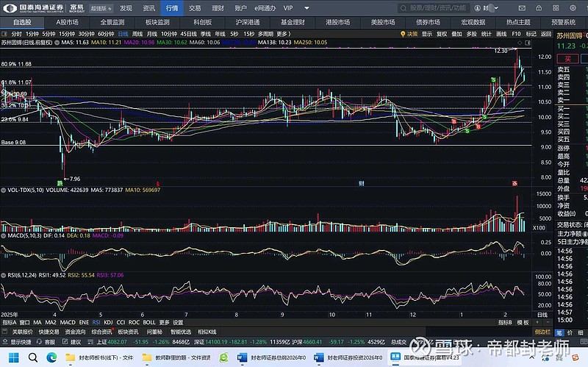Select the KDJ indicator
This screenshot has height=367, width=588.
tap(108, 322)
